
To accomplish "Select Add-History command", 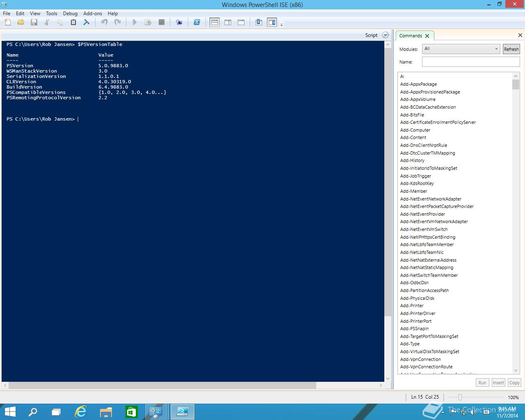I will [x=412, y=160].
